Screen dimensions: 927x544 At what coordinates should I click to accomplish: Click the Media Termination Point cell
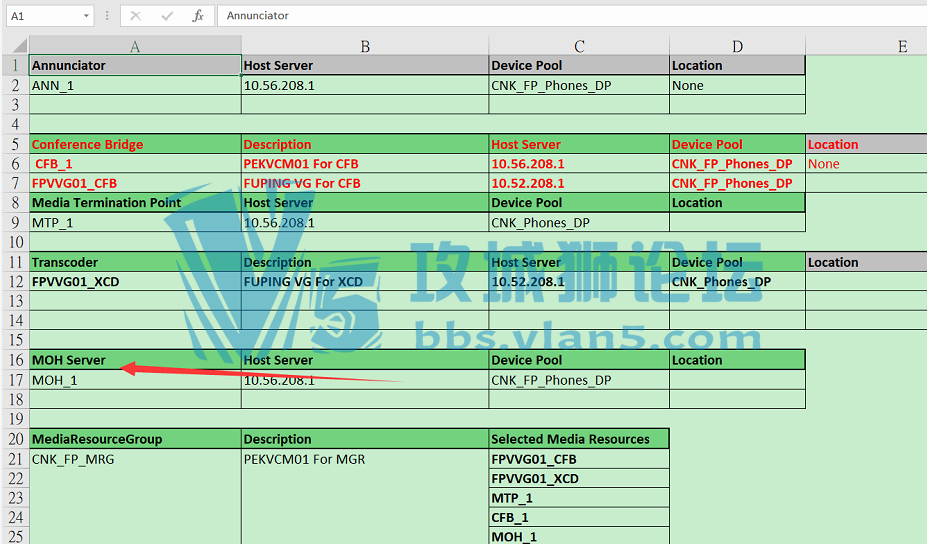[135, 203]
